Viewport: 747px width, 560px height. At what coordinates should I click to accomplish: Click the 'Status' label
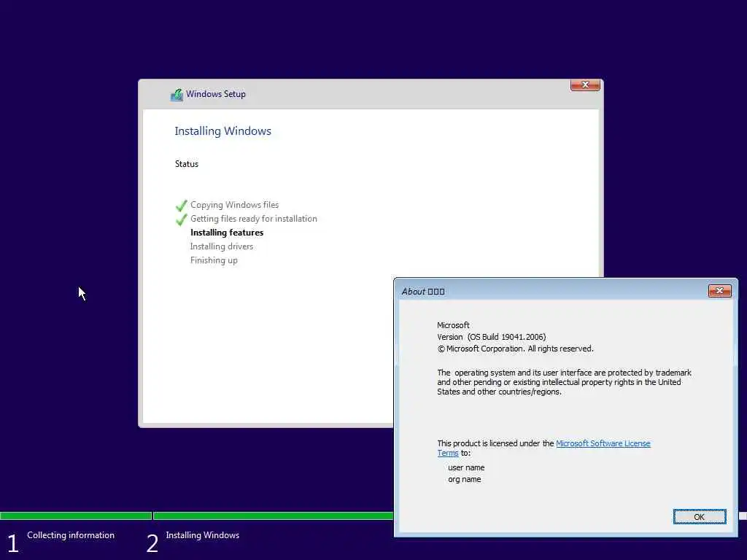click(186, 164)
